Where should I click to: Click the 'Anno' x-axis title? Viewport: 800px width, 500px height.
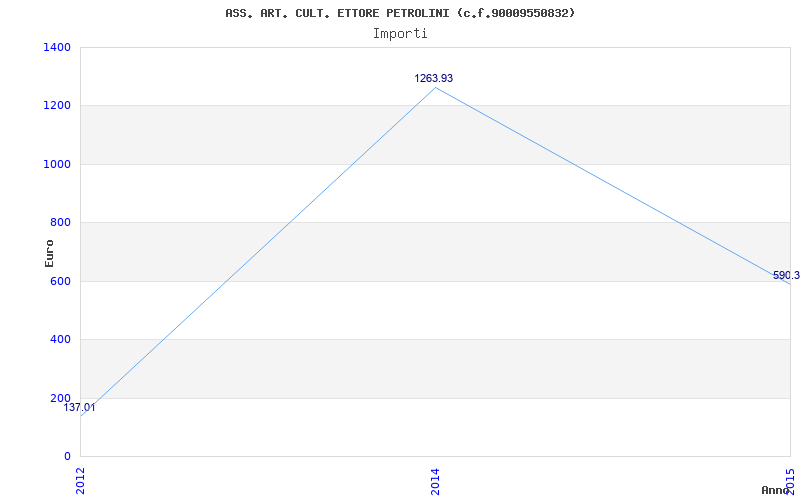coord(776,490)
